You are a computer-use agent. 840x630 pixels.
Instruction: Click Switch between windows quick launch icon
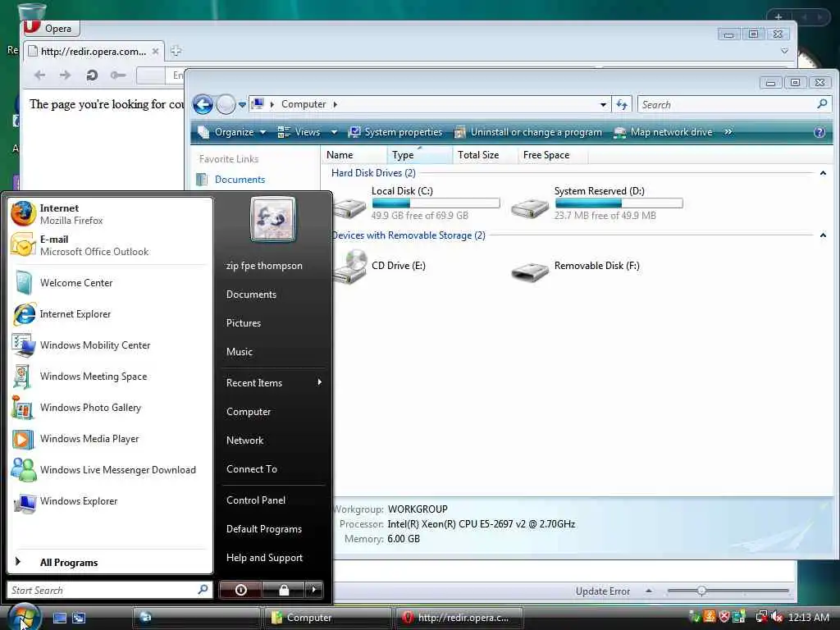pos(79,618)
